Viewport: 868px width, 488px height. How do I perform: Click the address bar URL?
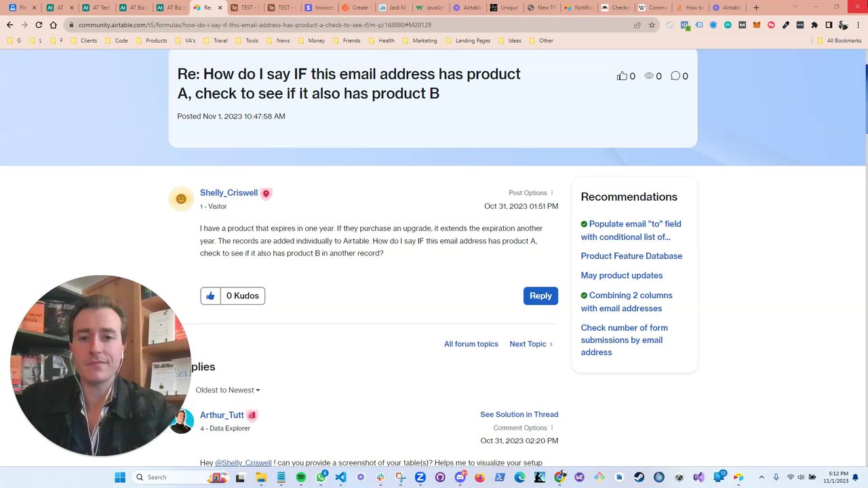point(254,25)
